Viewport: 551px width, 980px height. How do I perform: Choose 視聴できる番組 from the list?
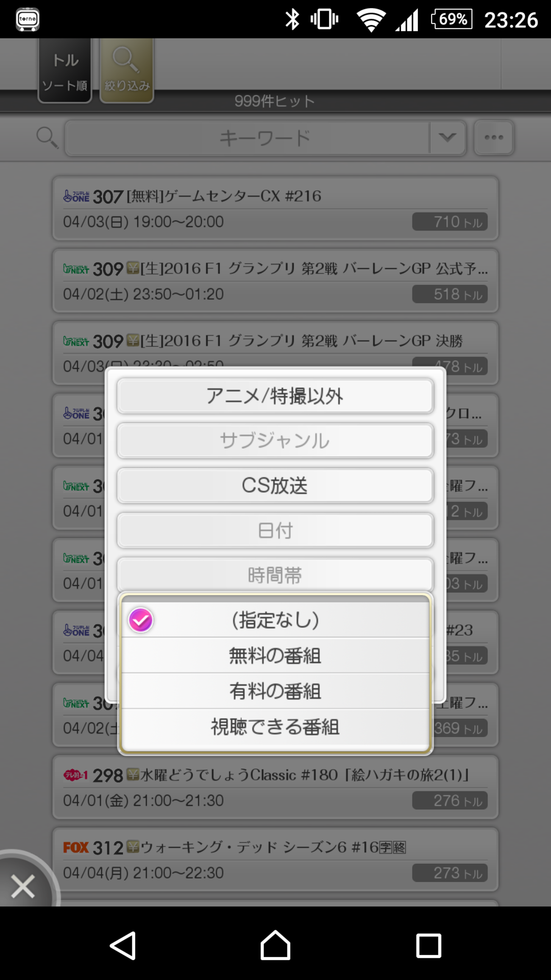tap(275, 727)
